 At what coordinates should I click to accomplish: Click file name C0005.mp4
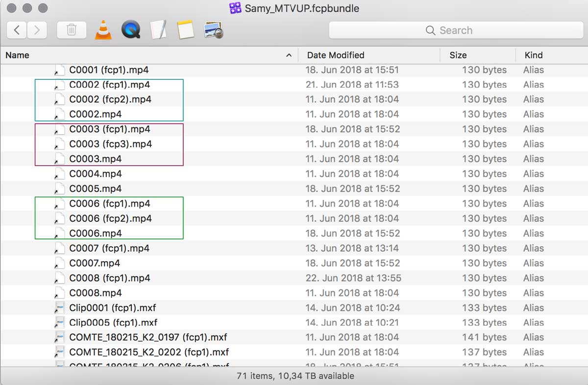96,189
